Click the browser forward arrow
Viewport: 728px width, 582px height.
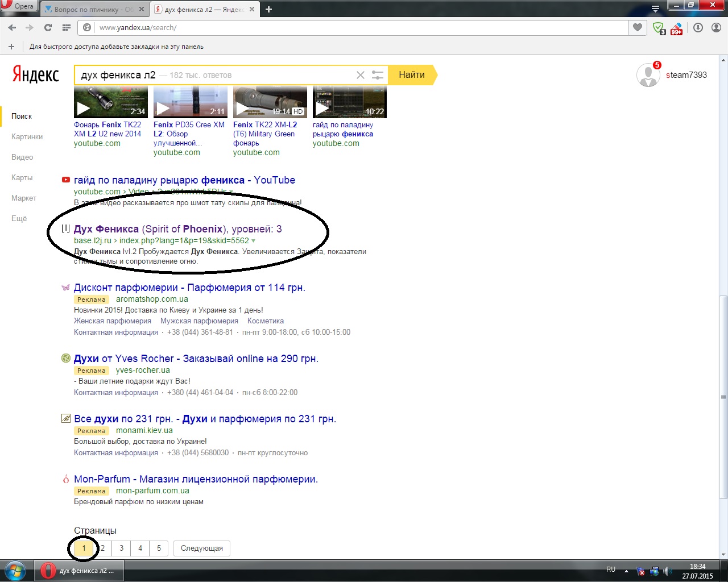pyautogui.click(x=30, y=27)
